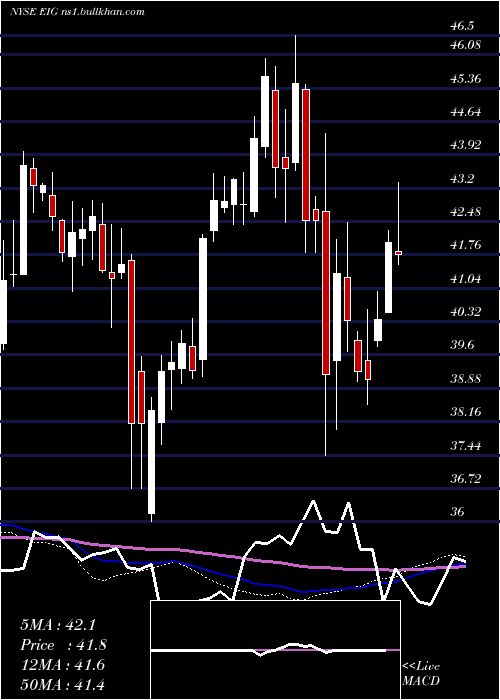Click the 45.36 price axis label
The height and width of the screenshot is (700, 500).
465,79
